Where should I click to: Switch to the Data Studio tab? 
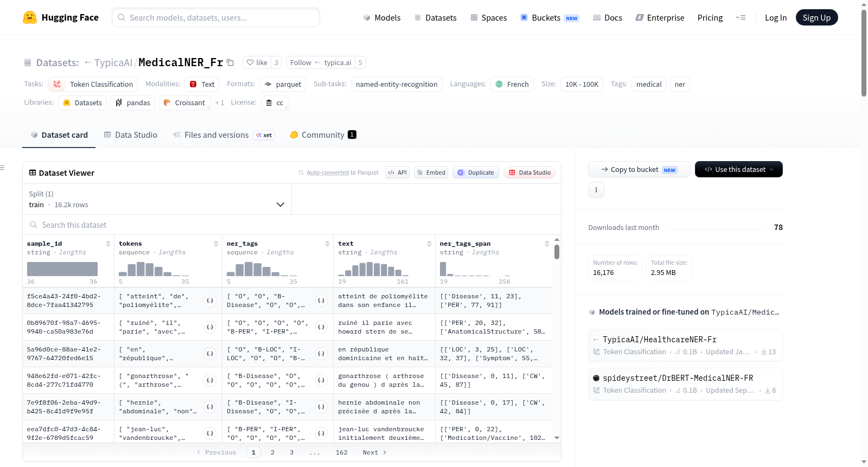131,135
